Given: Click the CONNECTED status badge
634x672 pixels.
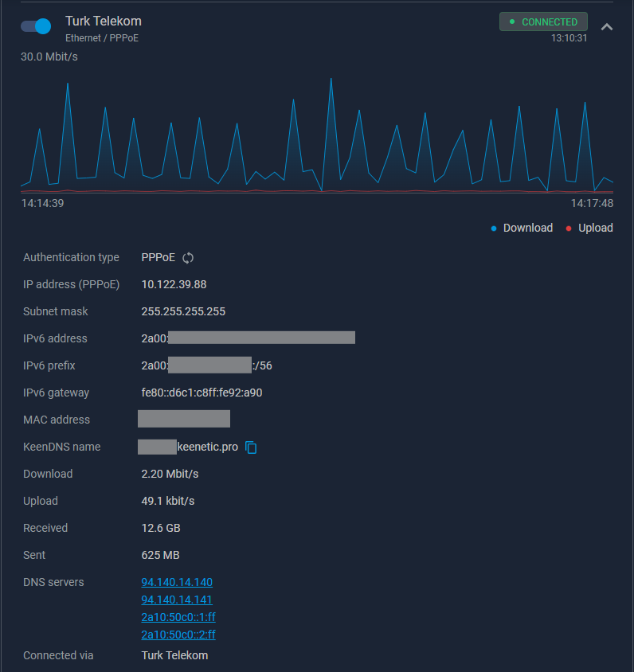Looking at the screenshot, I should tap(543, 21).
